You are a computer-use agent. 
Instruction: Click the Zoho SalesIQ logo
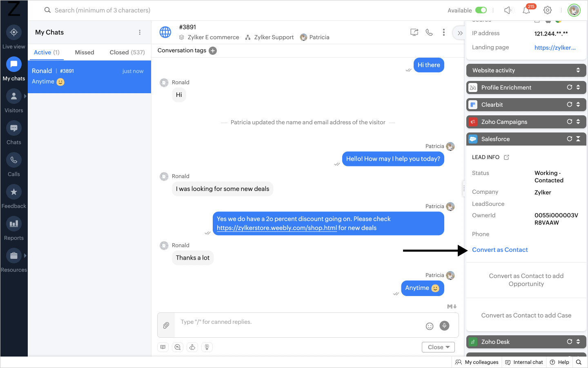(x=14, y=9)
